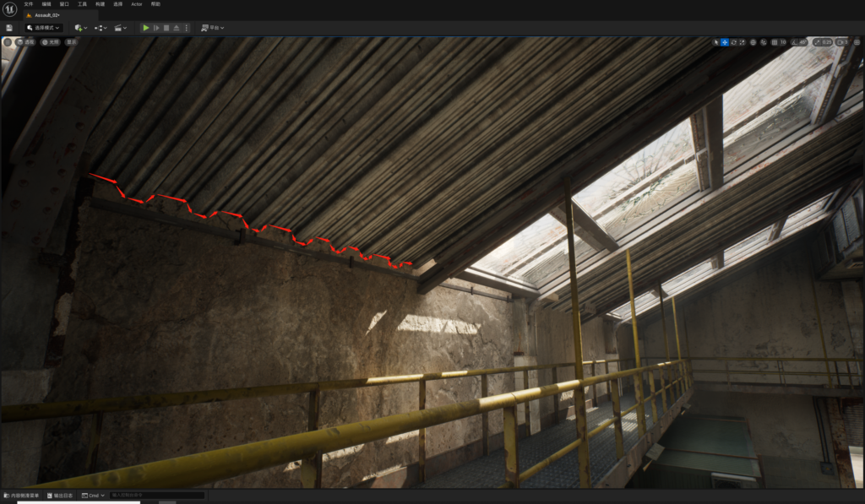Open the 构建 (Build) menu
Viewport: 865px width, 504px height.
tap(100, 4)
